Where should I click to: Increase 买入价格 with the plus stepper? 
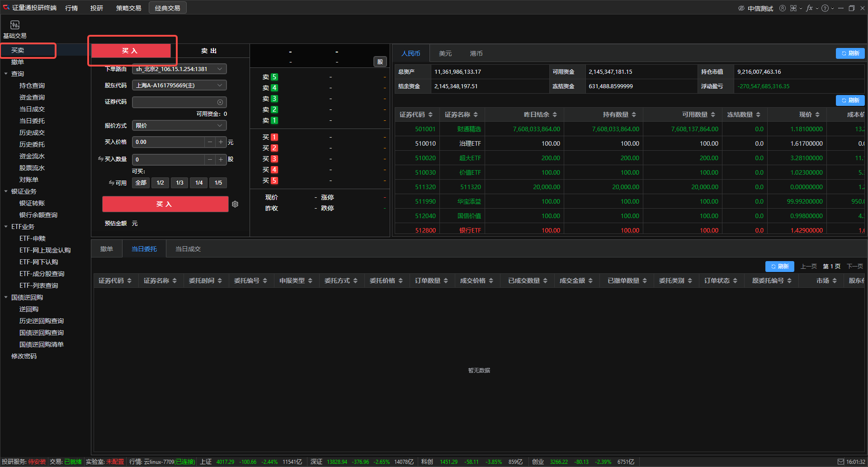[x=221, y=142]
